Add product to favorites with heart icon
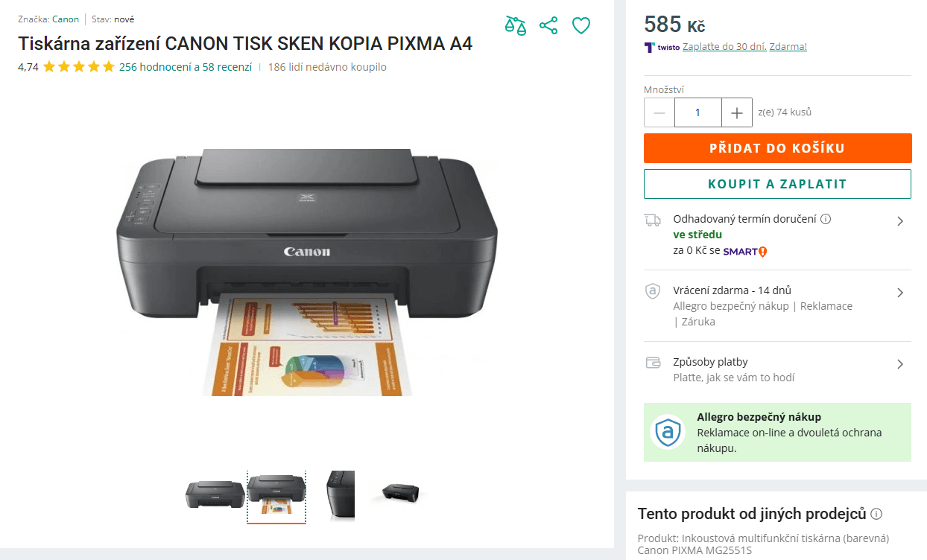927x560 pixels. (x=581, y=25)
